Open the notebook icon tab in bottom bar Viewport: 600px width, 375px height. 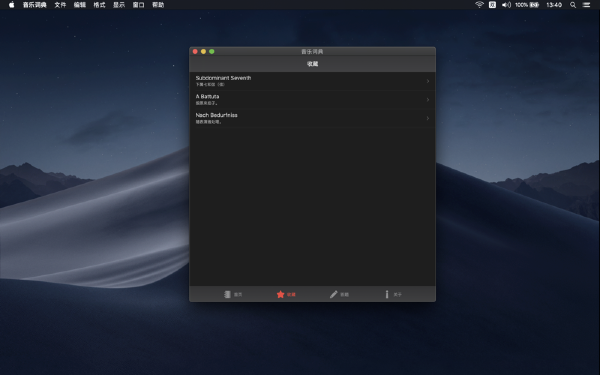click(x=233, y=294)
